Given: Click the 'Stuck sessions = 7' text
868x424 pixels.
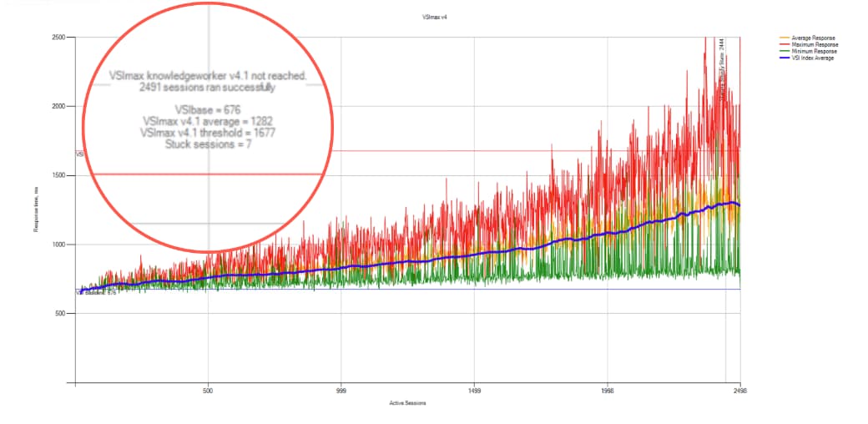Looking at the screenshot, I should coord(208,144).
